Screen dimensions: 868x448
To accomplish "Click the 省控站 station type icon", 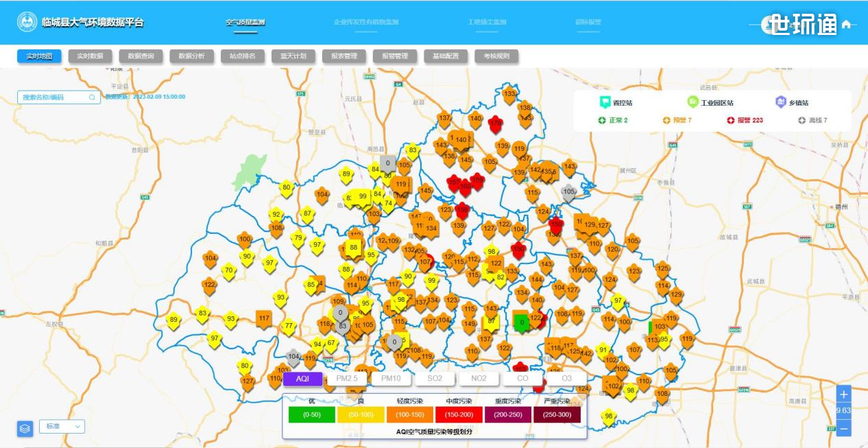I will pyautogui.click(x=605, y=102).
